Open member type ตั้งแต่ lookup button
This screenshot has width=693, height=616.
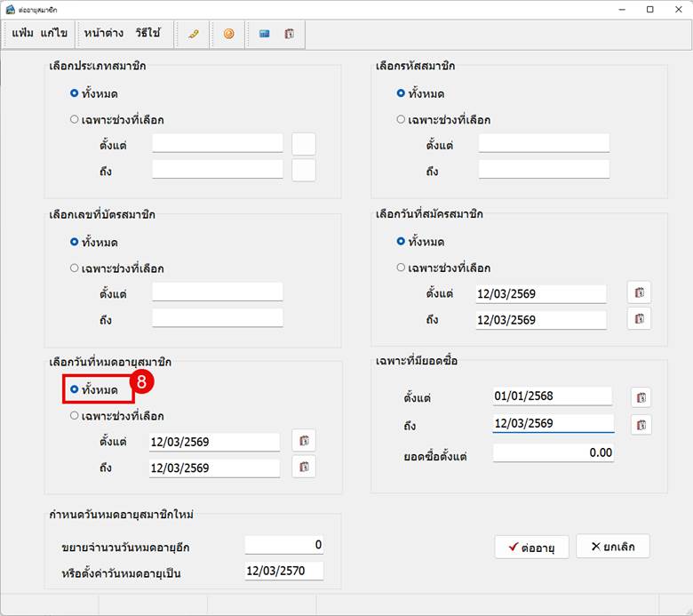[304, 144]
